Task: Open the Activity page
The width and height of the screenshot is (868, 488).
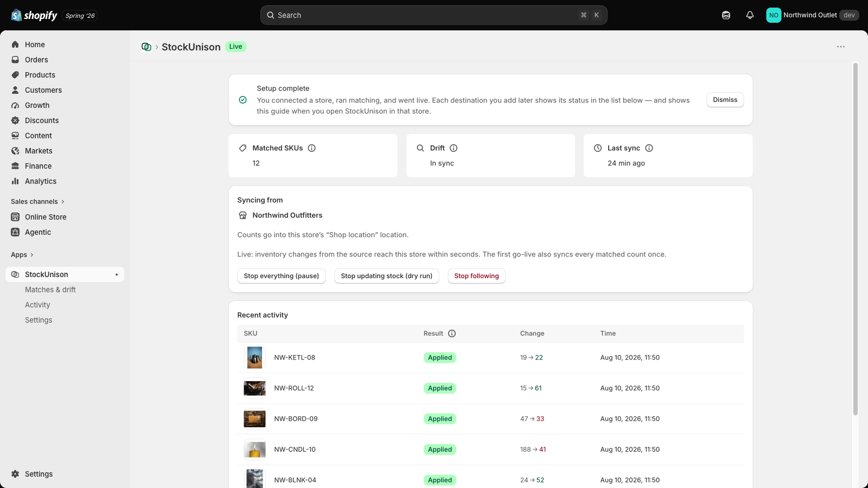Action: (37, 305)
